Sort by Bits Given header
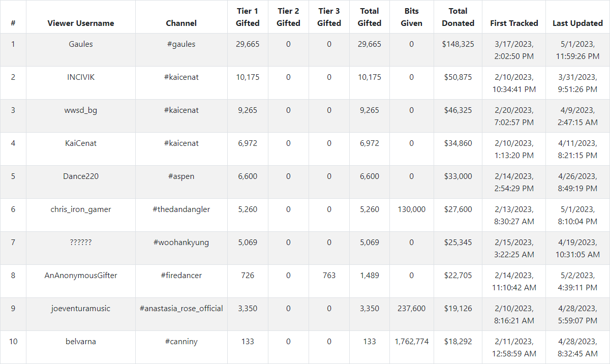Viewport: 610px width, 364px height. 411,17
